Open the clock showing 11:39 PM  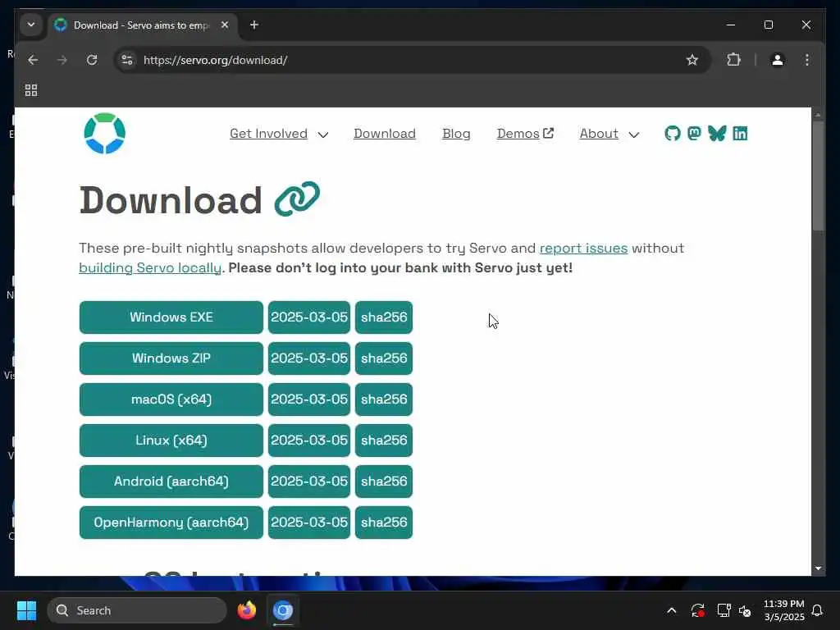[783, 610]
